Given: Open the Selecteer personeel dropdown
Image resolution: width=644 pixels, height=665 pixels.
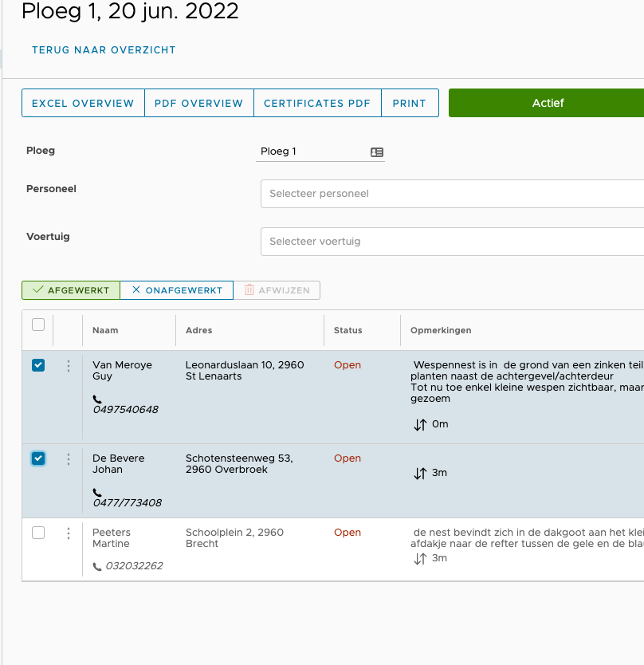Looking at the screenshot, I should [x=452, y=194].
